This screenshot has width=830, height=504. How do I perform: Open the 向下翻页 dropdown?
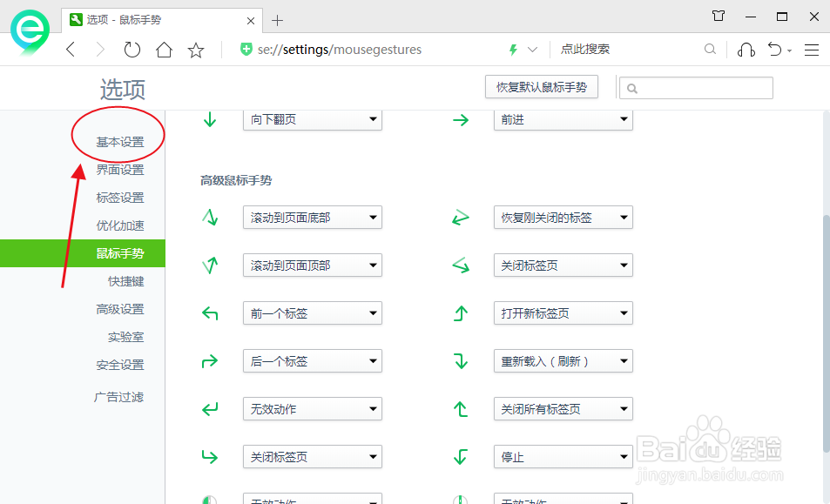(x=313, y=120)
